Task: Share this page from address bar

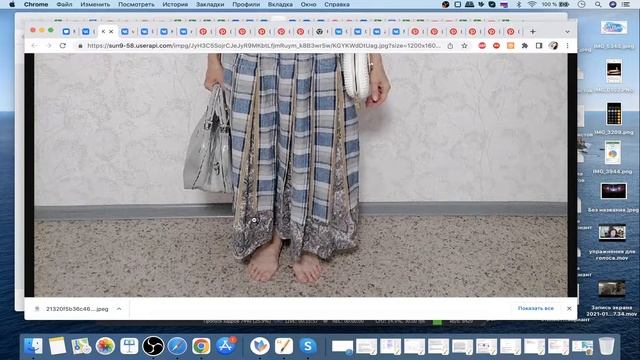Action: 450,46
